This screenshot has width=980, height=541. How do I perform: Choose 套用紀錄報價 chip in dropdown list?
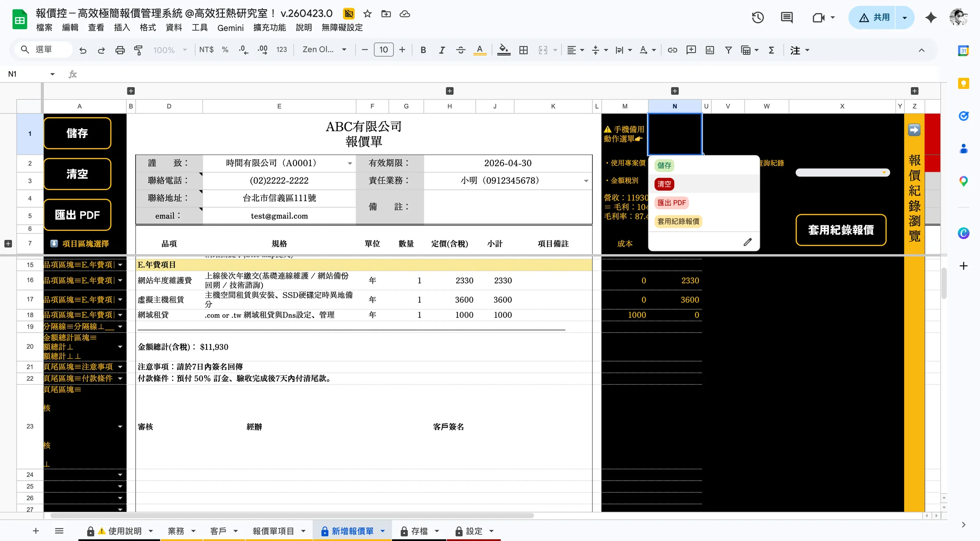[x=678, y=222]
